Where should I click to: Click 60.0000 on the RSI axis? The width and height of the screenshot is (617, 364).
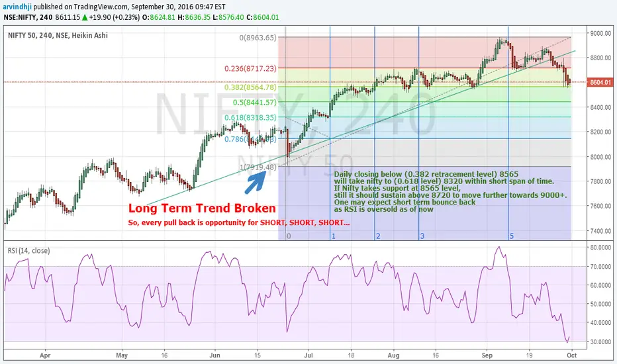(x=600, y=285)
